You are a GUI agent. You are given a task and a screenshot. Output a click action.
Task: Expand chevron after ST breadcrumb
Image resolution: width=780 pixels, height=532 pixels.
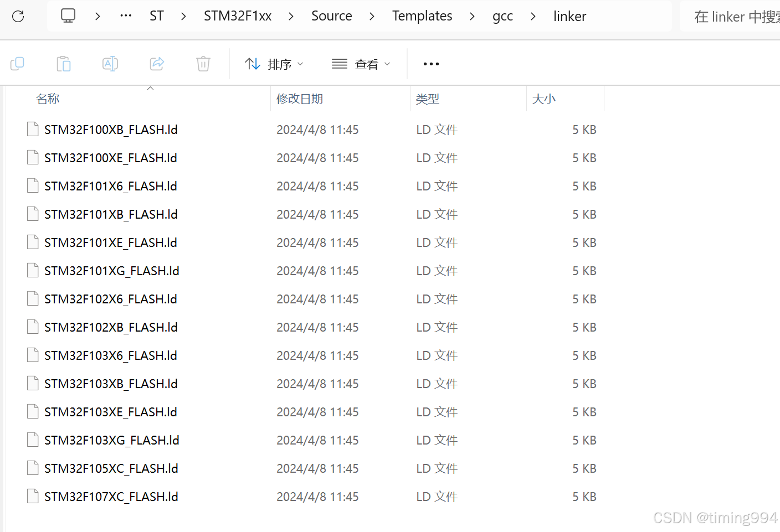183,16
